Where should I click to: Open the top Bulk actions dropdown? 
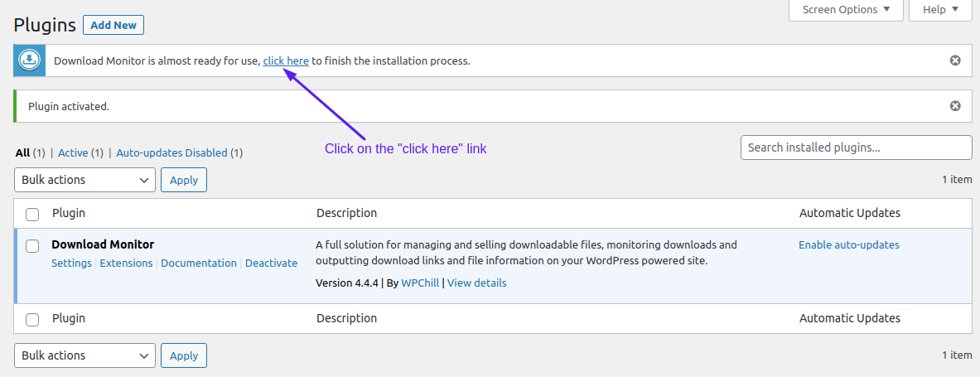click(85, 180)
